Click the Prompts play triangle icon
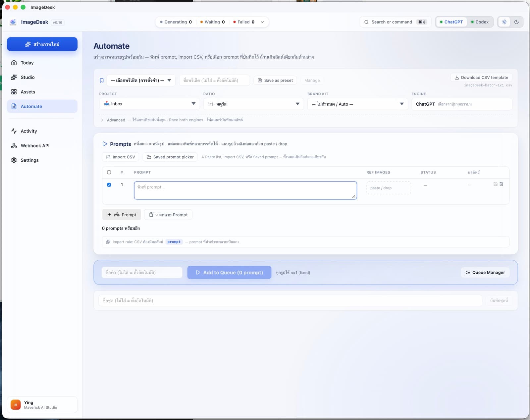 coord(105,144)
